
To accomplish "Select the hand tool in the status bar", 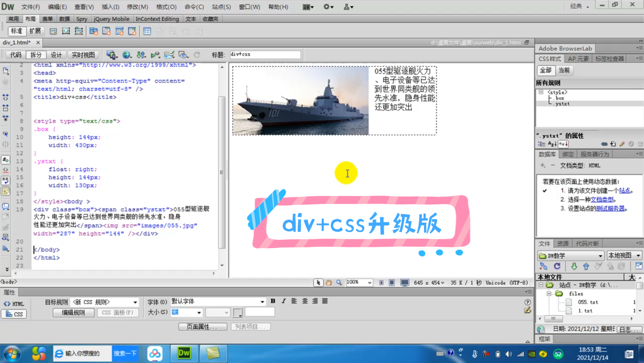I will (328, 282).
